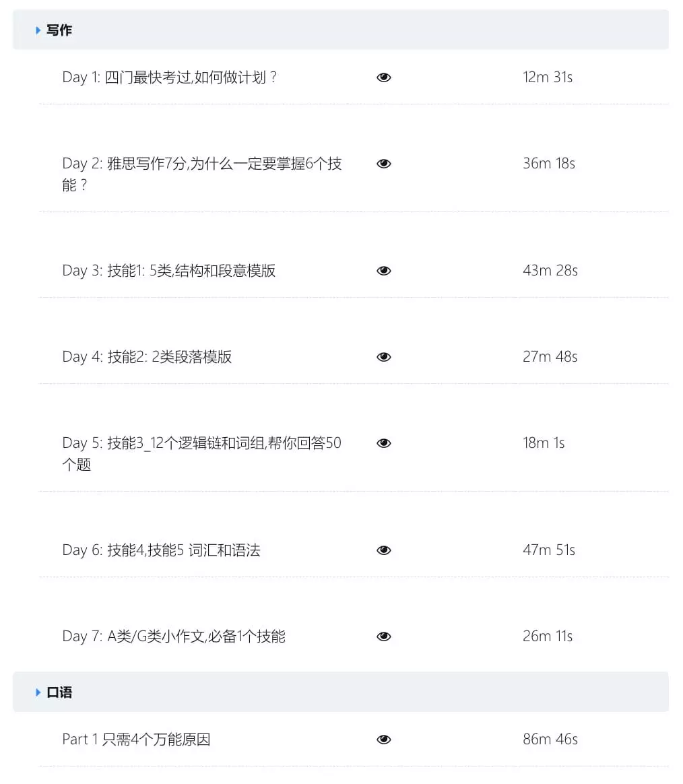Open lesson Part 1 只需4个万能原因
This screenshot has width=683, height=784.
[136, 740]
